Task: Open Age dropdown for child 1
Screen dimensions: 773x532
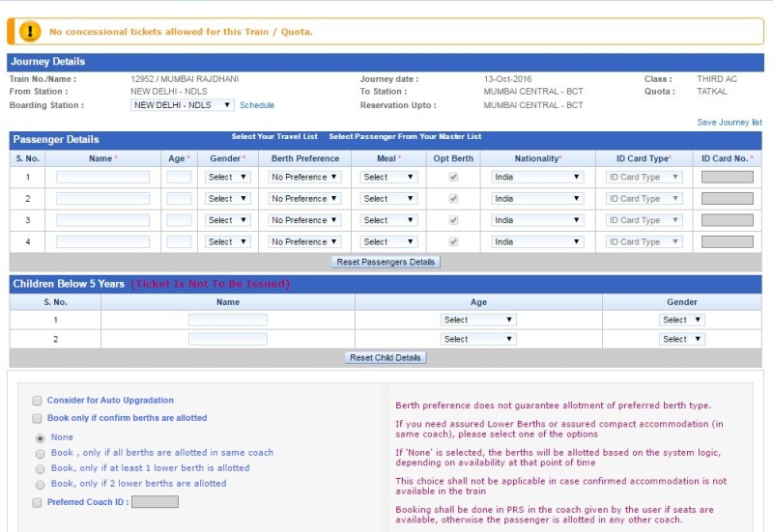Action: (x=478, y=320)
